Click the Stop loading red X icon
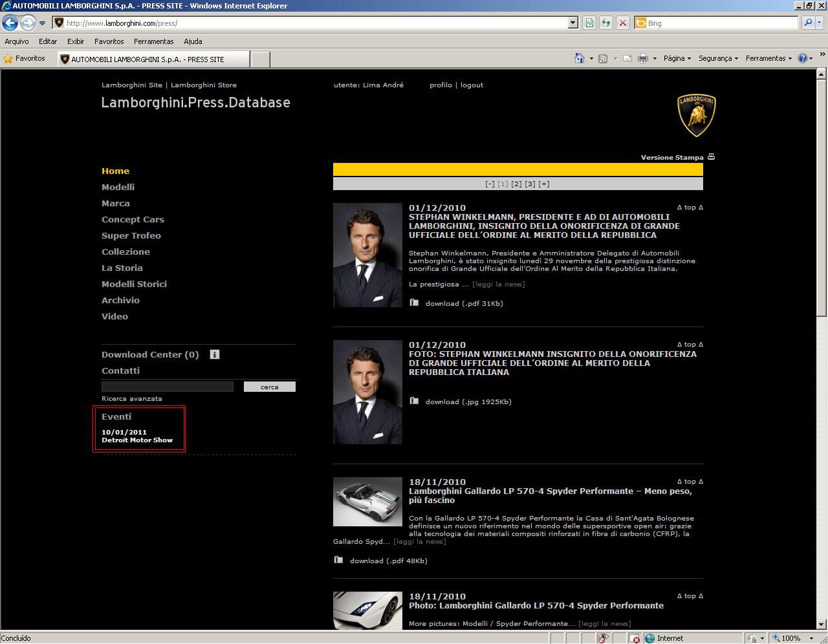828x644 pixels. 622,23
